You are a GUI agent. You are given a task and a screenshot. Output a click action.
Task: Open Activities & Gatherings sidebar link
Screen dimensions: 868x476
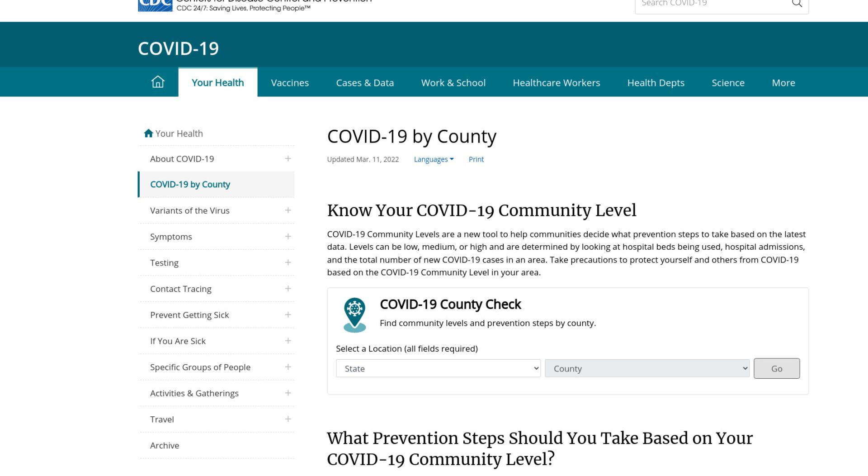(x=194, y=393)
